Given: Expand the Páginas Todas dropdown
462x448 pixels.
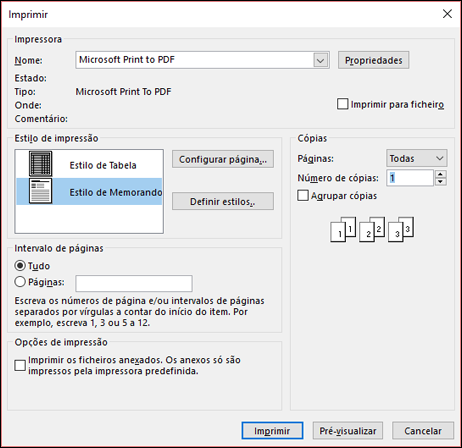Looking at the screenshot, I should pyautogui.click(x=417, y=158).
